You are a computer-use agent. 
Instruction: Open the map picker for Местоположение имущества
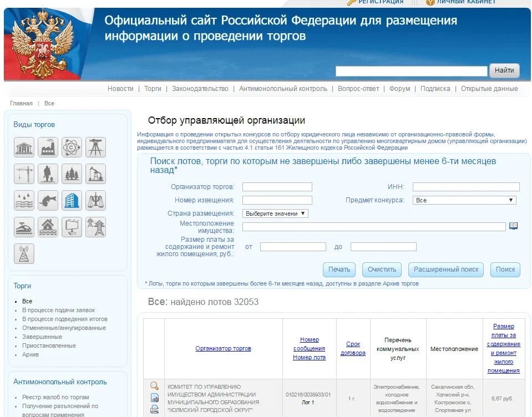[x=513, y=226]
